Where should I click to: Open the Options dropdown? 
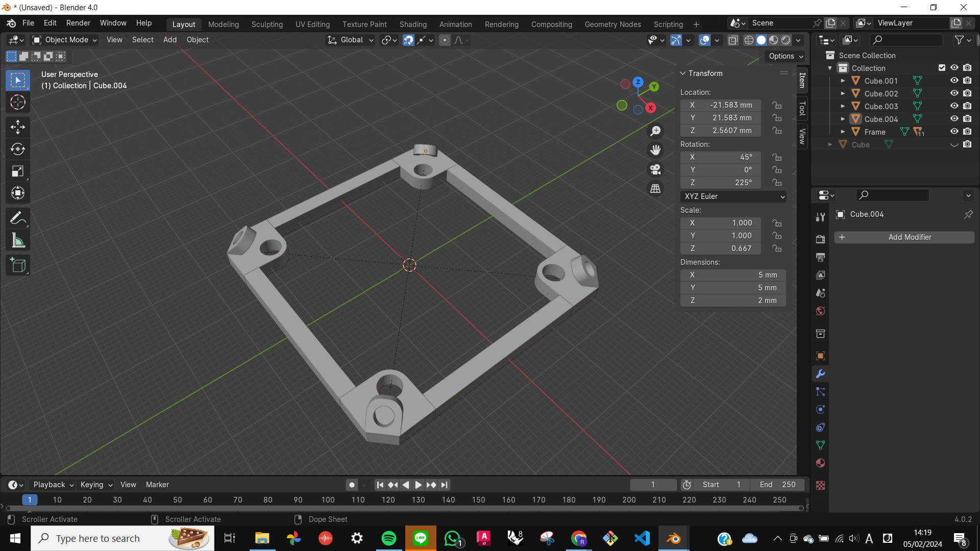pos(786,56)
